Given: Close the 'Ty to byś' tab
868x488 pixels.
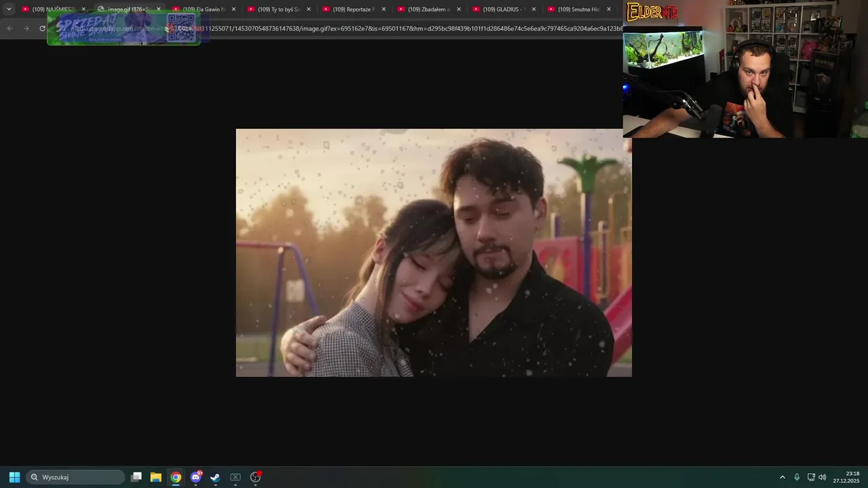Looking at the screenshot, I should point(309,9).
